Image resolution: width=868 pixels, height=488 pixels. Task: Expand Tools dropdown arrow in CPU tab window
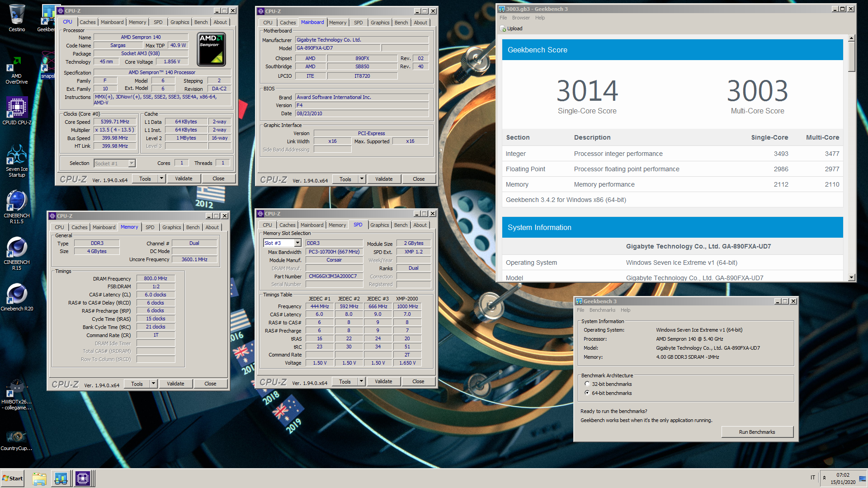161,179
